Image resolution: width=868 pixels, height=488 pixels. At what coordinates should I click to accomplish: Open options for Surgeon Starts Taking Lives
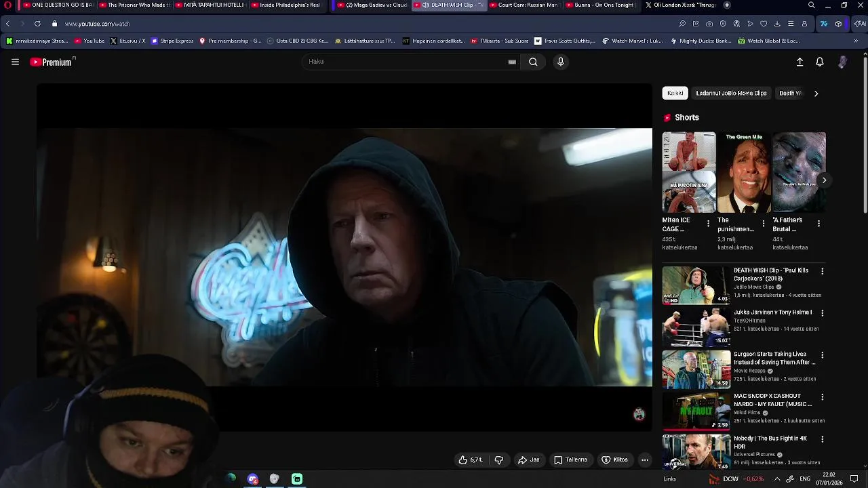coord(823,355)
